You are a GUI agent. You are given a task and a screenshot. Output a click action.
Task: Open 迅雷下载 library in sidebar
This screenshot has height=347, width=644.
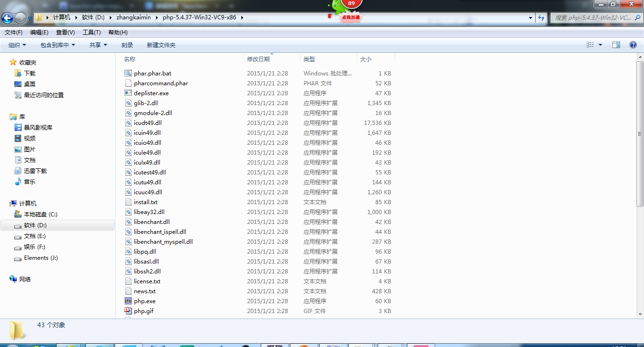35,171
